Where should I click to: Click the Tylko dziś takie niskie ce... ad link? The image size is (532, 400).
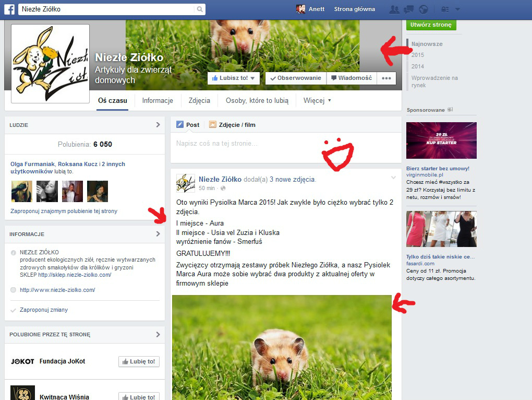tap(440, 257)
